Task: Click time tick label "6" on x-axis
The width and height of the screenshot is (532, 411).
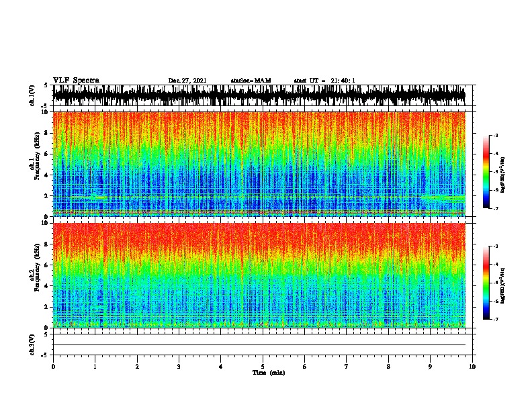Action: 305,367
